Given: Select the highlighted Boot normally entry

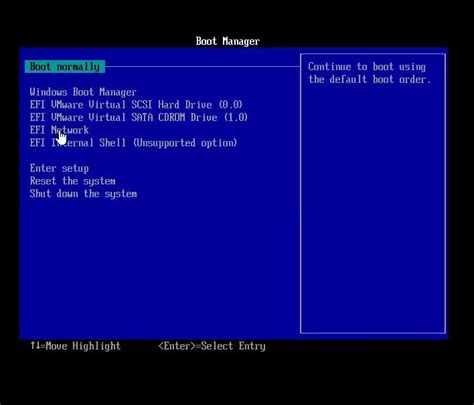Looking at the screenshot, I should coord(65,67).
